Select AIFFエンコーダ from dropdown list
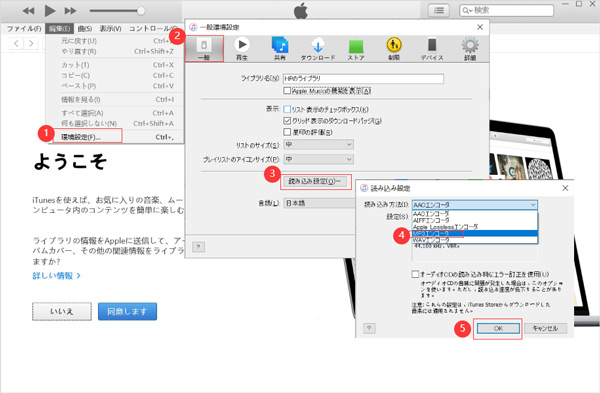 (x=474, y=220)
